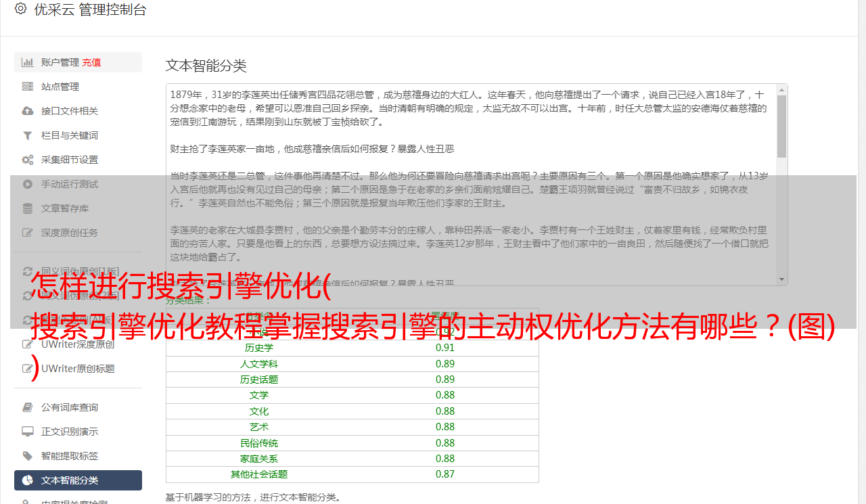Click the bar chart icon for 账户管理

28,62
